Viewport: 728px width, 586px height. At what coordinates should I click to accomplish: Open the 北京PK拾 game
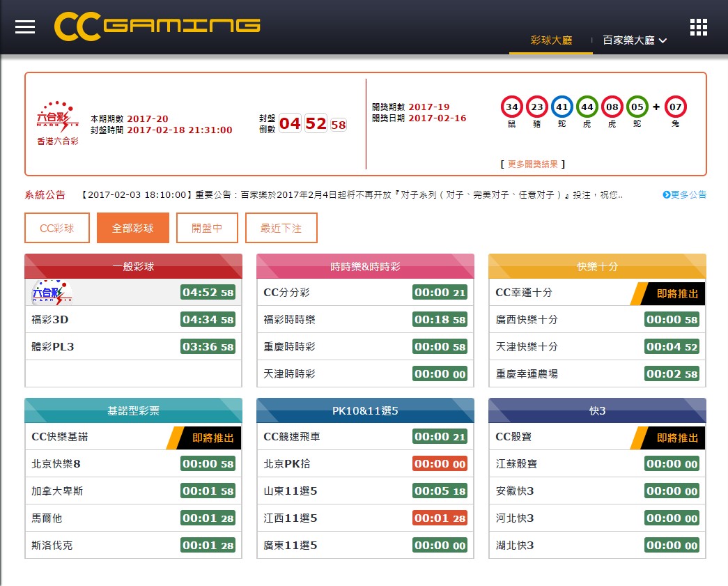[x=365, y=464]
